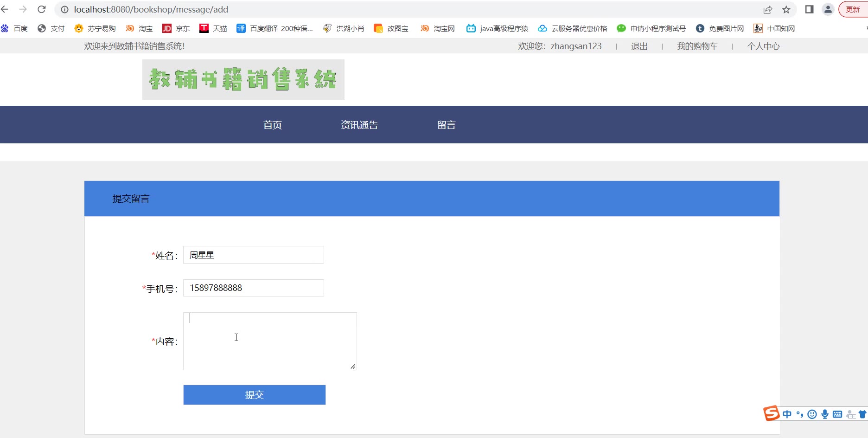Open 我的购物车 shopping cart
The height and width of the screenshot is (438, 868).
tap(697, 46)
